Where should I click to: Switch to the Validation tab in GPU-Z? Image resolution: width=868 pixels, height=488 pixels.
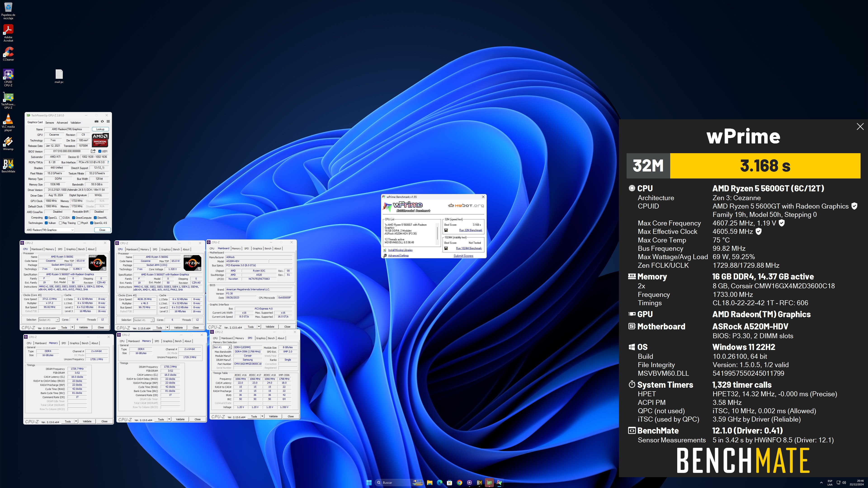(75, 123)
